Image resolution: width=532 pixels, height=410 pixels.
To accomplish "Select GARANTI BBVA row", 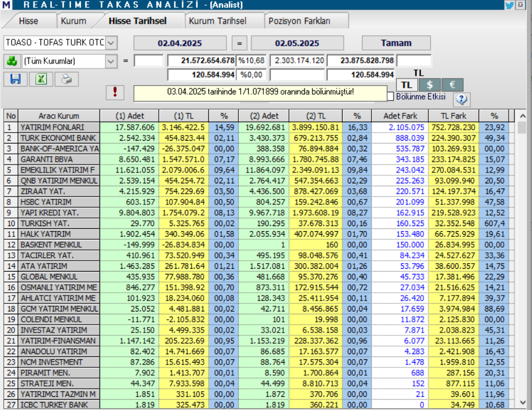I will [x=259, y=159].
